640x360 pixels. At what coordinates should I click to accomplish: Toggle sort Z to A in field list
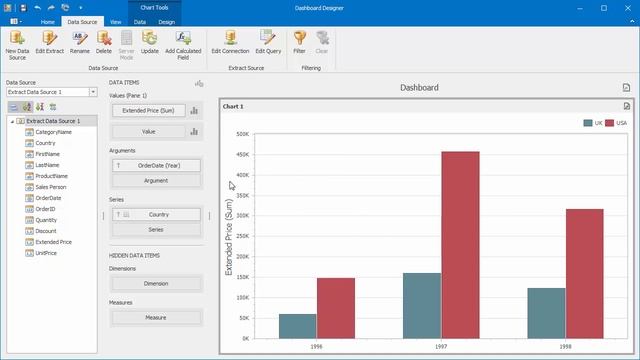40,107
